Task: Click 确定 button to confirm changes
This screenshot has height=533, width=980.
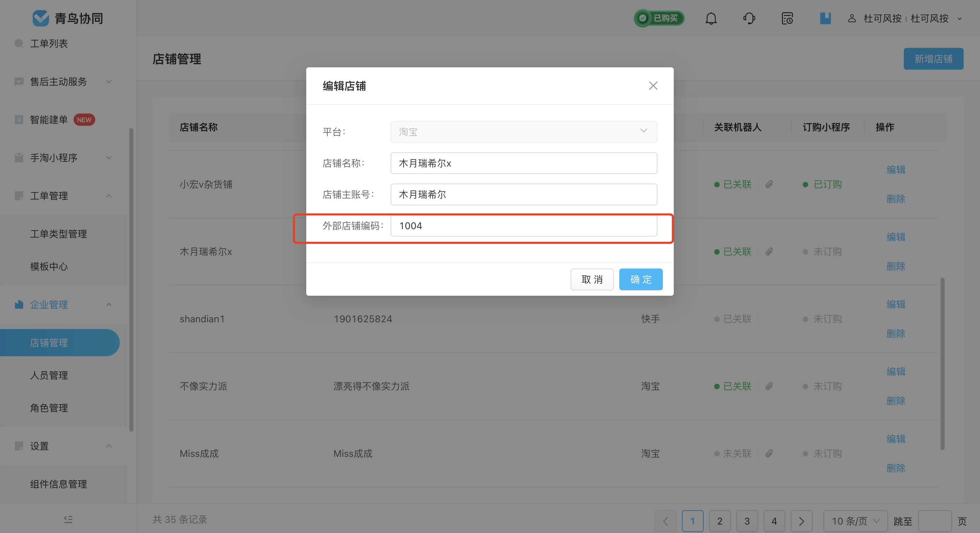Action: point(642,279)
